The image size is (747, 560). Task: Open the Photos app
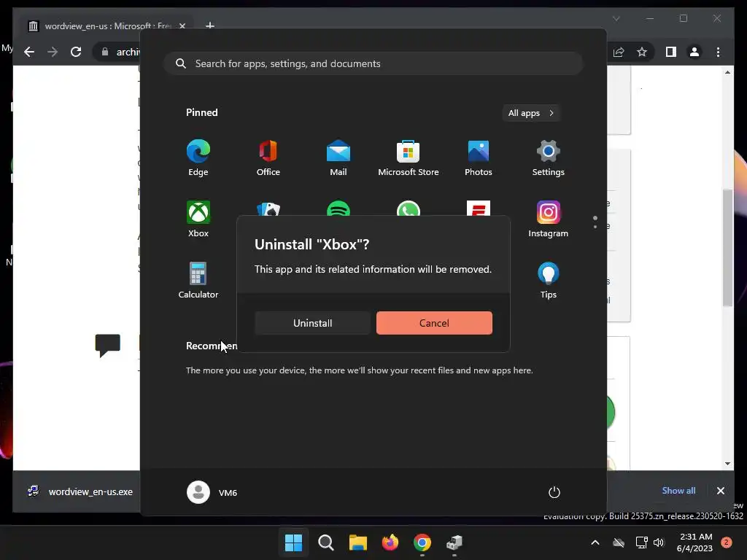tap(479, 157)
